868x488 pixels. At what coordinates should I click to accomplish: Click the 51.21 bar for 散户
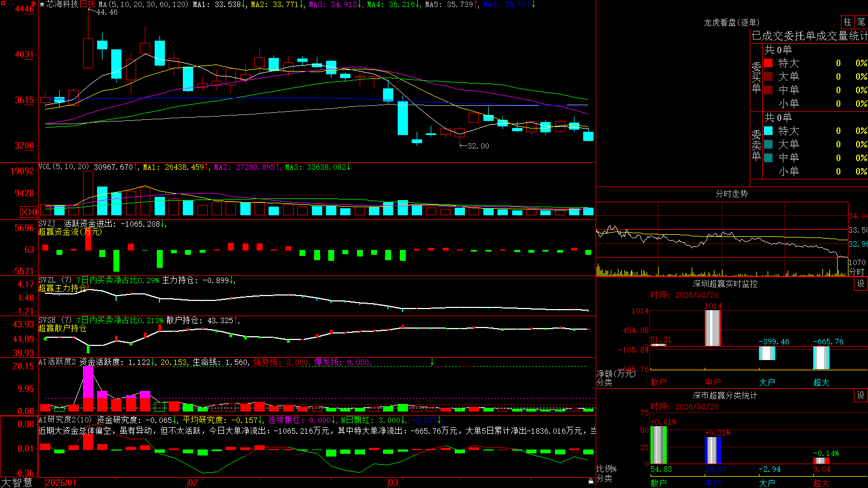(x=659, y=345)
